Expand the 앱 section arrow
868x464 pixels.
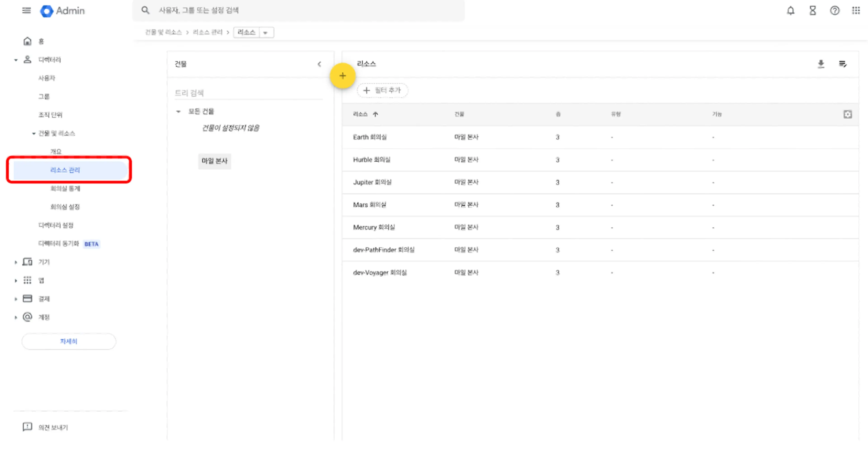[x=16, y=281]
